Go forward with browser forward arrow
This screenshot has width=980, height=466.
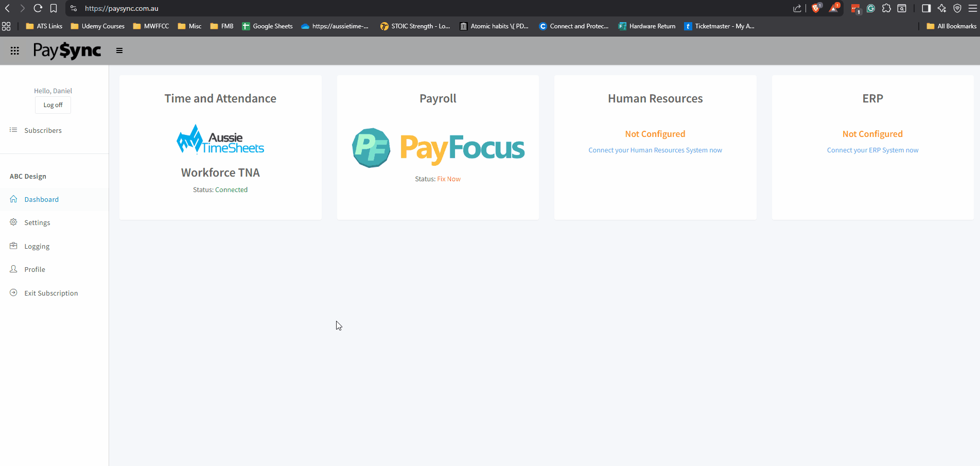pyautogui.click(x=22, y=8)
